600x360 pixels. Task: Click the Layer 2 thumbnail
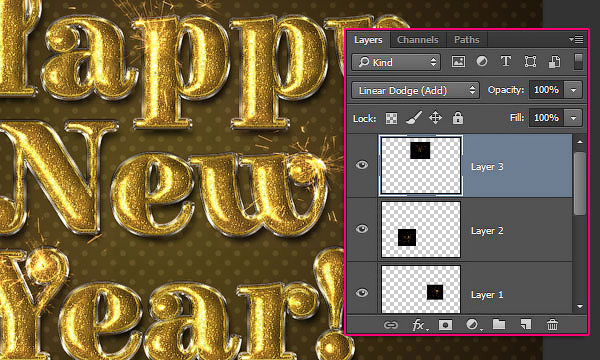tap(421, 230)
